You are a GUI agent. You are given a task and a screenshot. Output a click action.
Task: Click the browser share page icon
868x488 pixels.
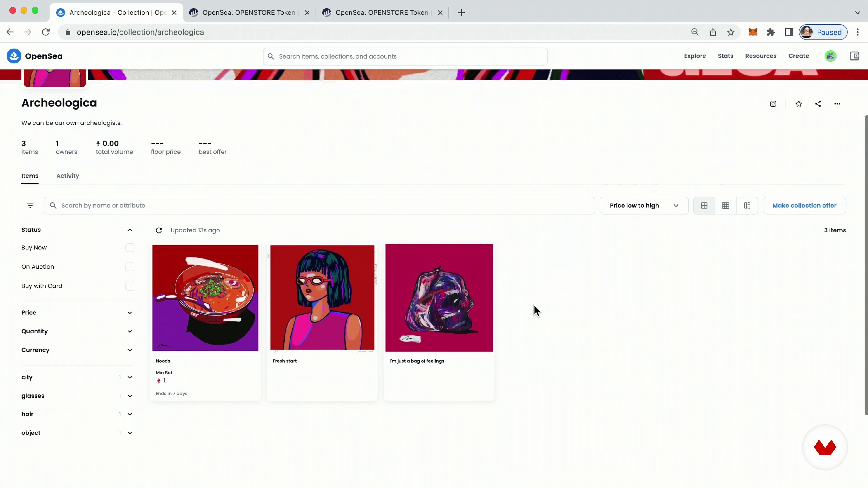click(713, 32)
